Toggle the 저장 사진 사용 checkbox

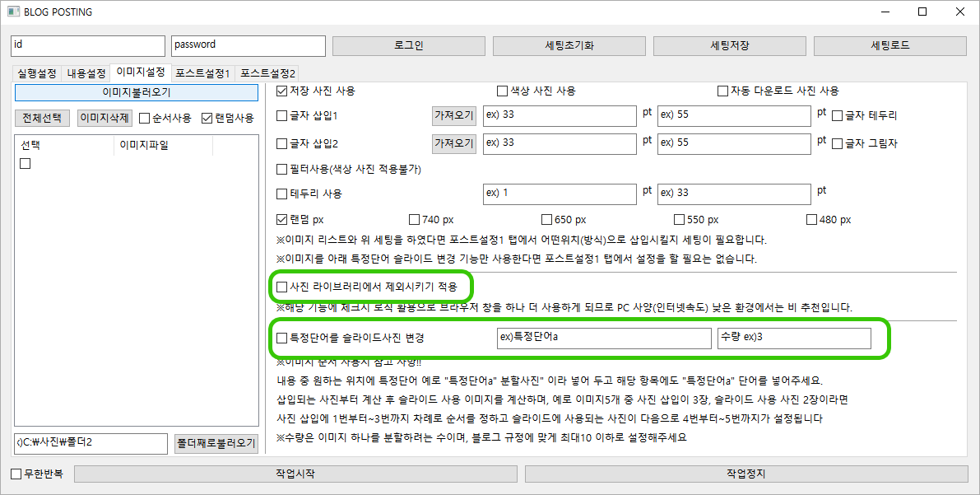click(282, 91)
